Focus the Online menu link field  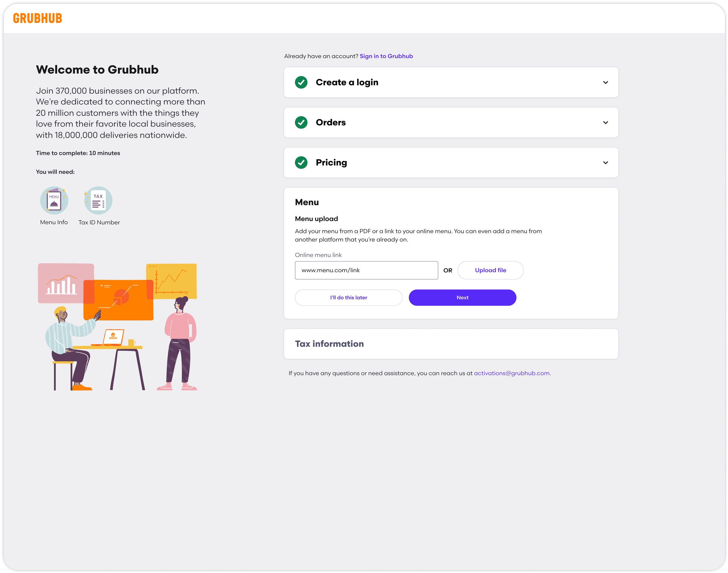[x=366, y=270]
